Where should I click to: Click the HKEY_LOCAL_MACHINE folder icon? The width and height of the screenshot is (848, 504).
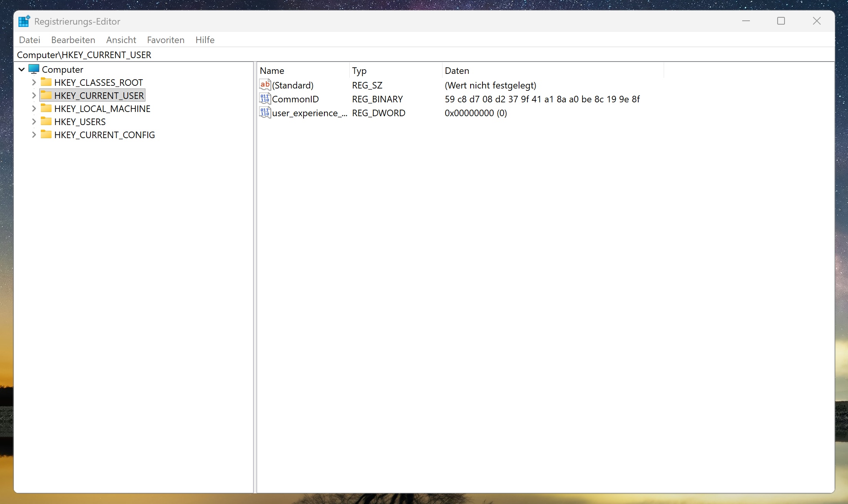point(46,108)
